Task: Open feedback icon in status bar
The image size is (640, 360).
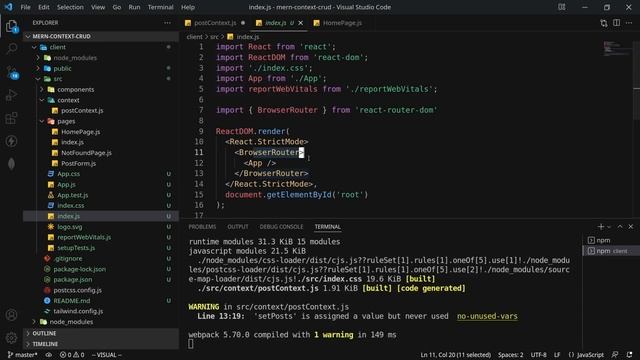Action: click(x=615, y=355)
